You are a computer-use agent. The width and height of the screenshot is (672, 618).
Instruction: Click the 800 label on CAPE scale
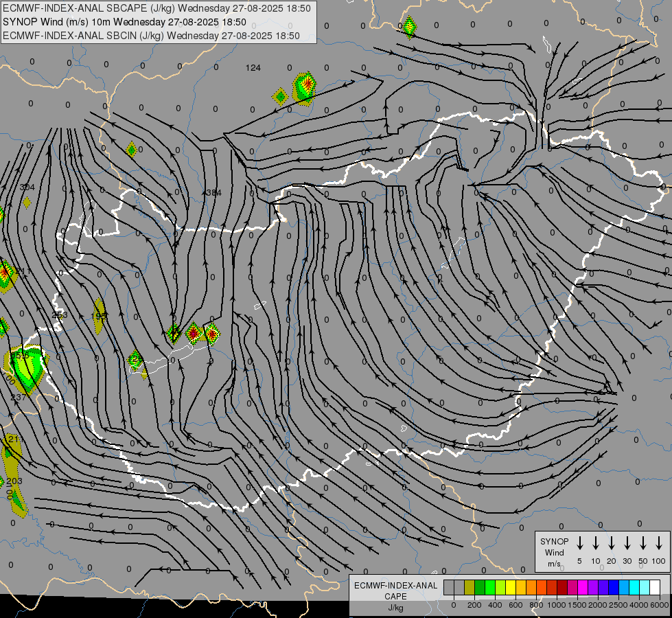536,605
